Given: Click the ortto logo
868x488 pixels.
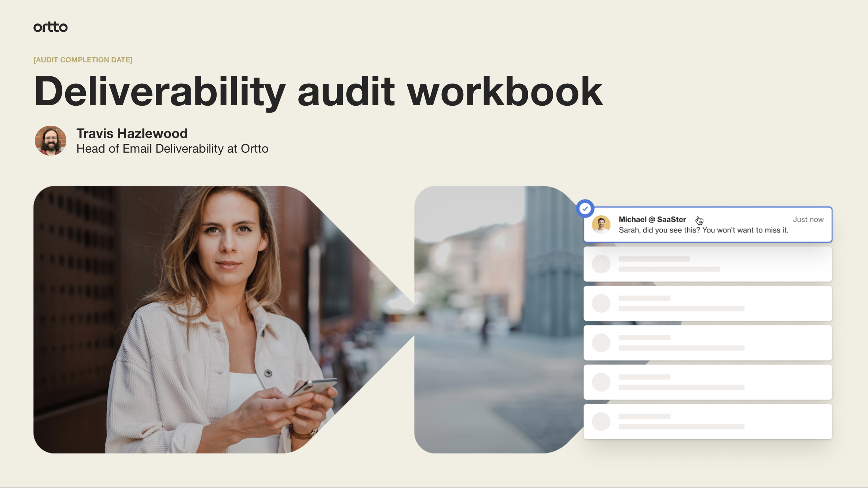Looking at the screenshot, I should click(51, 27).
